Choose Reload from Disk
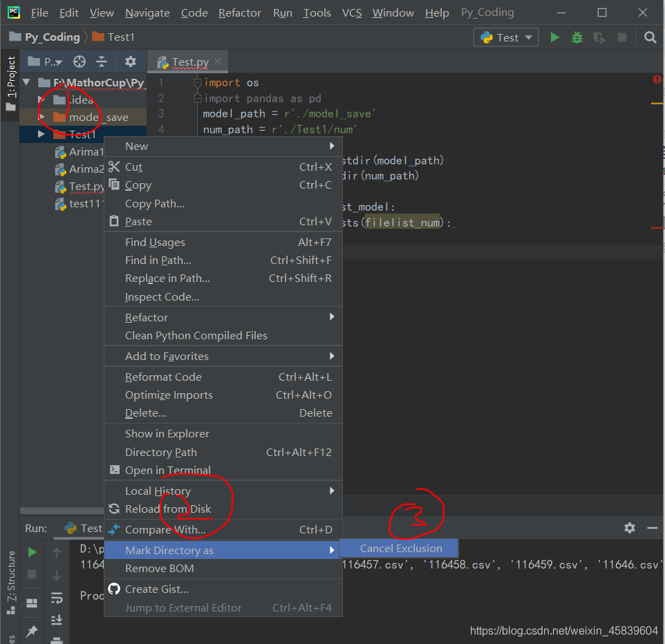This screenshot has width=665, height=644. [223, 509]
